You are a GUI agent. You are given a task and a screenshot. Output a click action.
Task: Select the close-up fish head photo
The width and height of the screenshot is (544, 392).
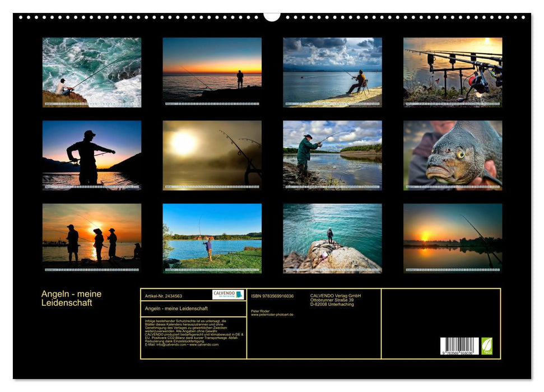click(453, 155)
